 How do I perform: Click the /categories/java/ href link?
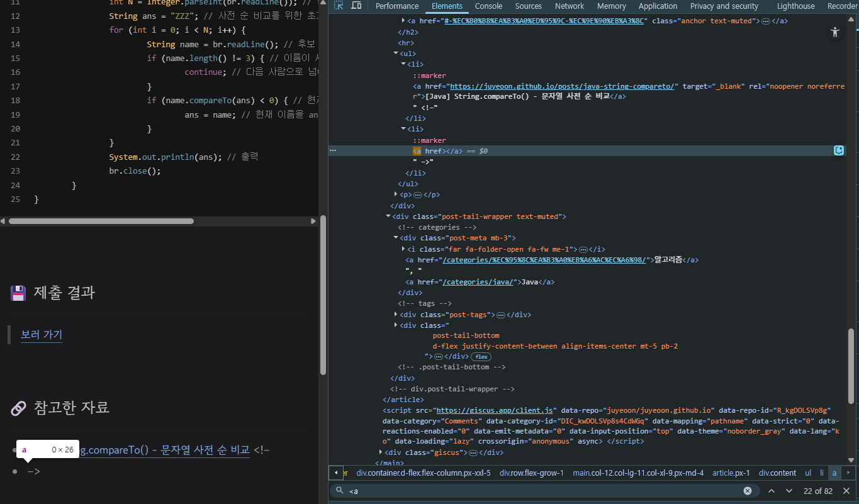(478, 282)
